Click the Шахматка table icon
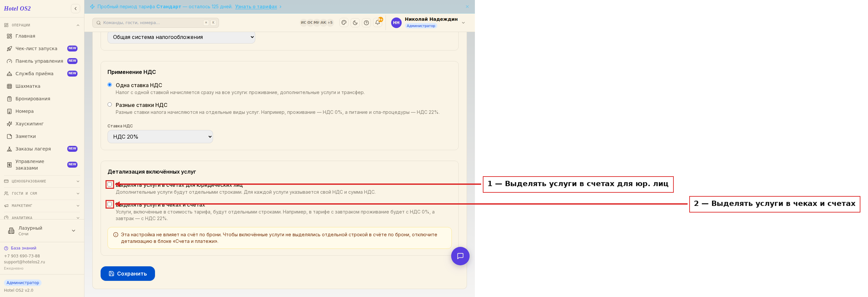Viewport: 868px width, 297px height. point(10,86)
